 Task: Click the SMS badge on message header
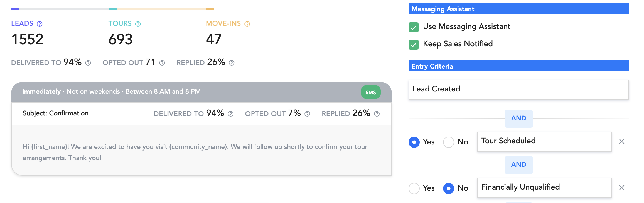[x=371, y=92]
